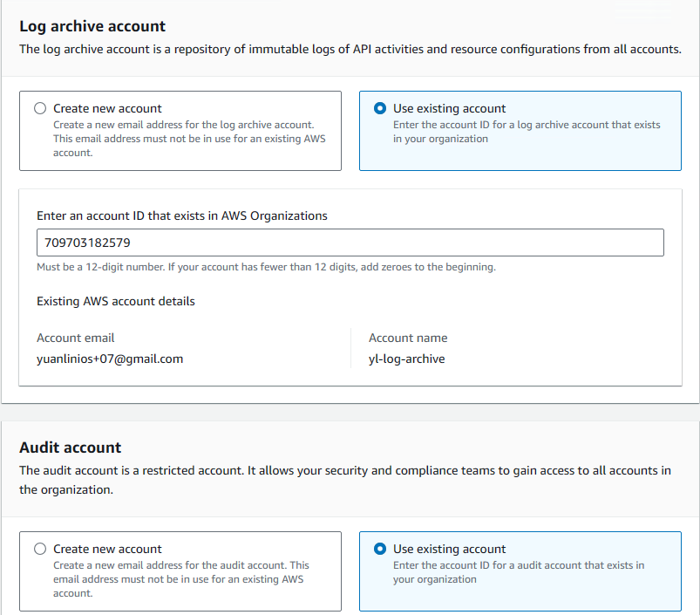Click the Log archive account heading
This screenshot has height=615, width=700.
pos(92,26)
